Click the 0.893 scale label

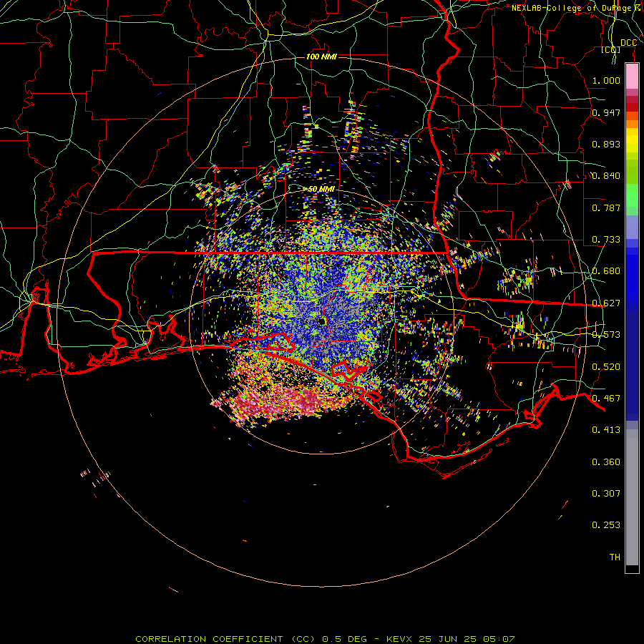click(x=606, y=144)
